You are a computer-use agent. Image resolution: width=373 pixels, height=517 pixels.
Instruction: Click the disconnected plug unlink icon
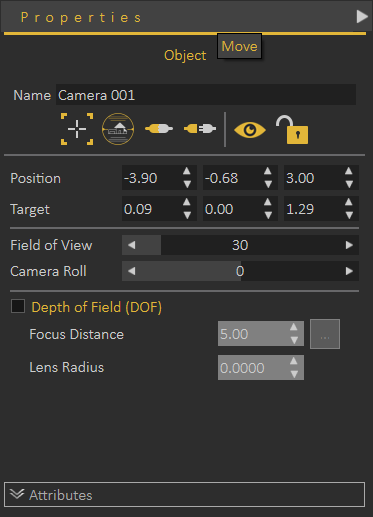(x=200, y=129)
